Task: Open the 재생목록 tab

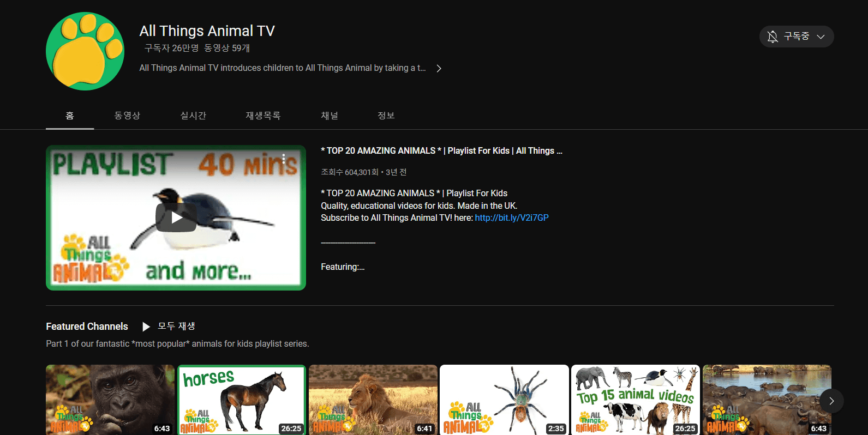Action: 263,116
